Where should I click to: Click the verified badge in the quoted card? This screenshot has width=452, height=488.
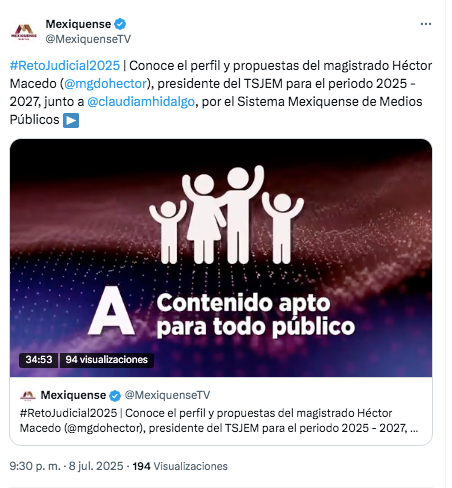pyautogui.click(x=115, y=396)
